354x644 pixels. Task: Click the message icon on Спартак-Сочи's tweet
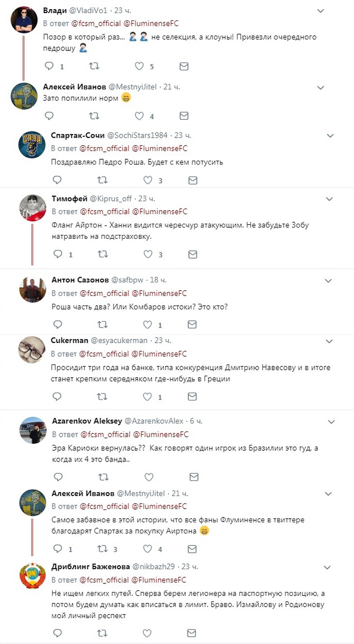coord(193,180)
